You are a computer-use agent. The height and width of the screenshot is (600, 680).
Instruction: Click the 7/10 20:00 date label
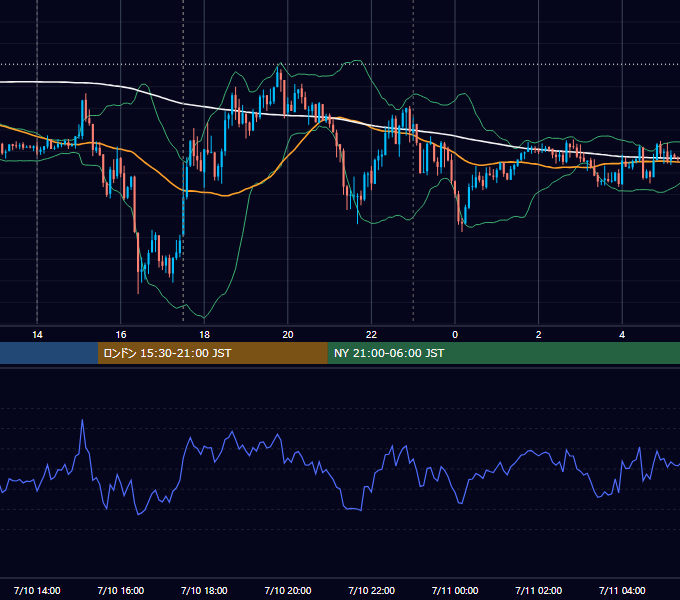click(x=288, y=590)
